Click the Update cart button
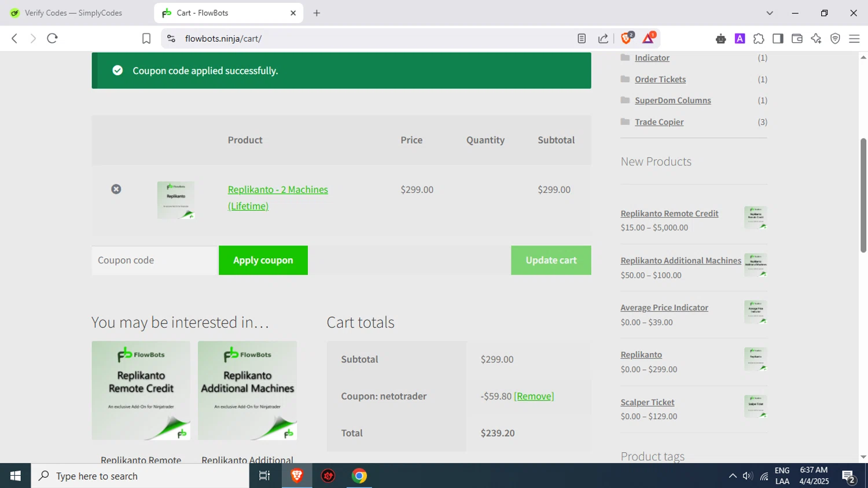868x488 pixels. tap(551, 260)
